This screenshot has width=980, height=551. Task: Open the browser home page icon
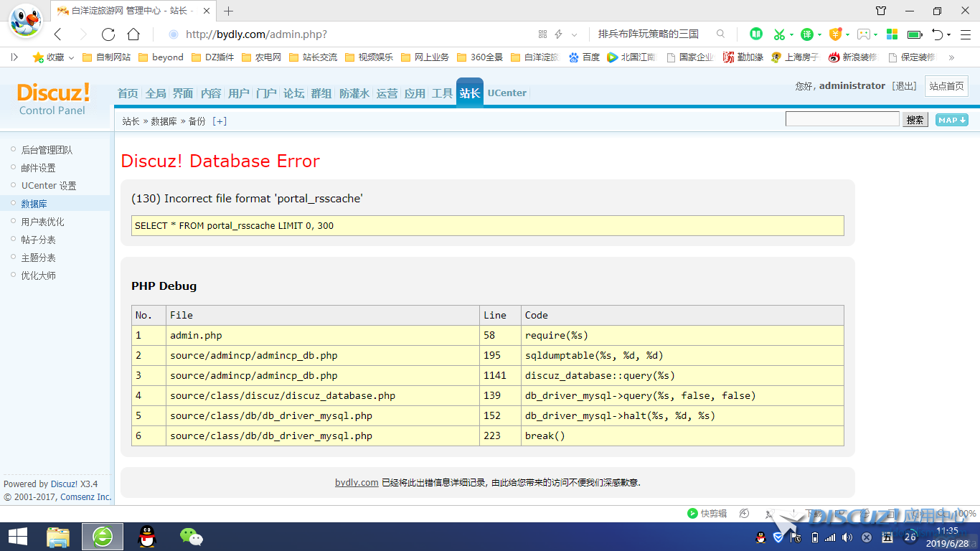pyautogui.click(x=133, y=34)
